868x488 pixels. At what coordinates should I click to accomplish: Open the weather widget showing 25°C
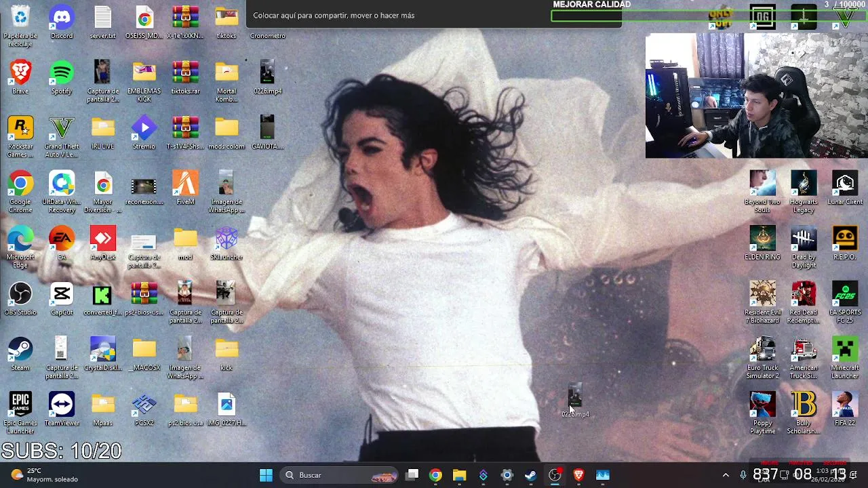coord(44,475)
